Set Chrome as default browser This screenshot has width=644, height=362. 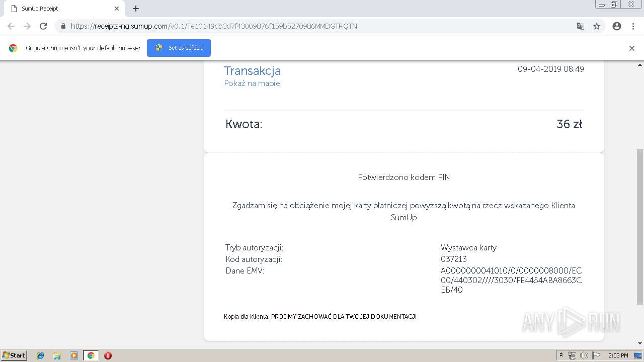pos(179,48)
